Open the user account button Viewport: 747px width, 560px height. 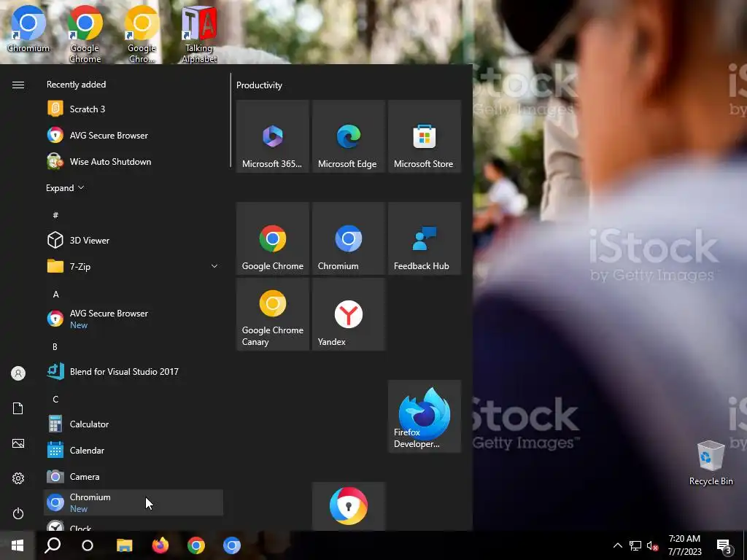tap(18, 373)
